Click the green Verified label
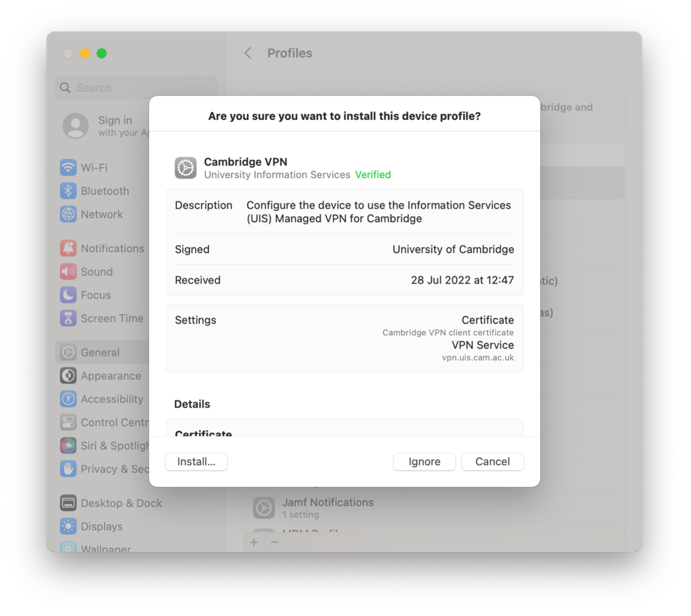The height and width of the screenshot is (616, 691). [x=373, y=175]
